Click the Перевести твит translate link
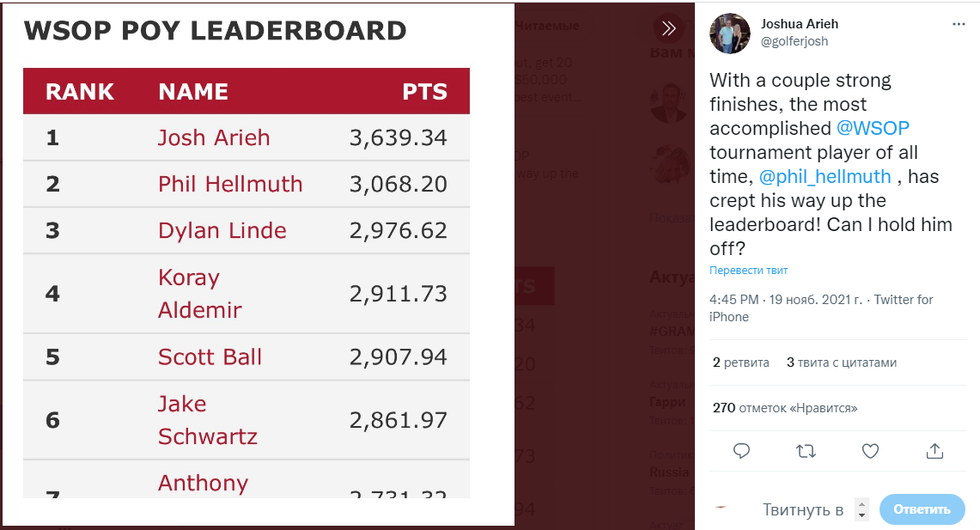 tap(748, 270)
